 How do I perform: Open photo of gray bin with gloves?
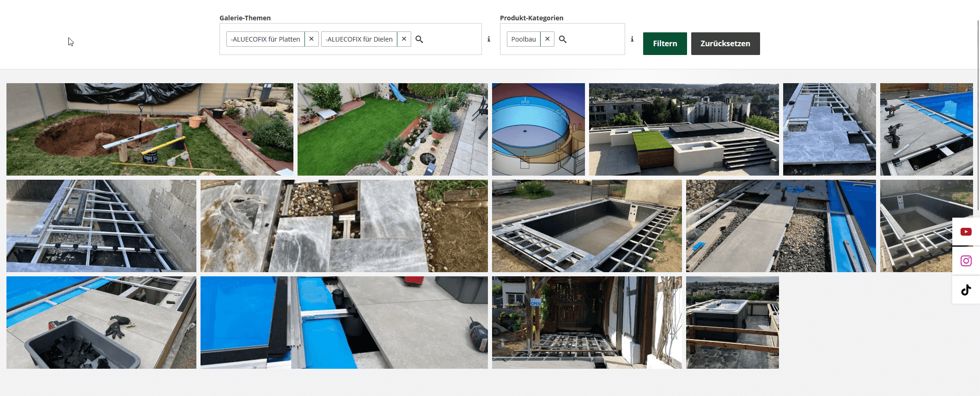pyautogui.click(x=101, y=323)
